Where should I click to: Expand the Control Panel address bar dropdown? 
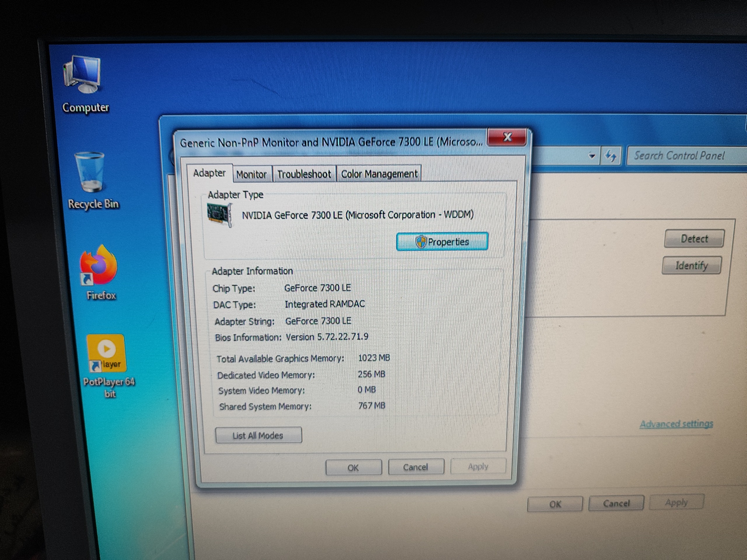[592, 156]
